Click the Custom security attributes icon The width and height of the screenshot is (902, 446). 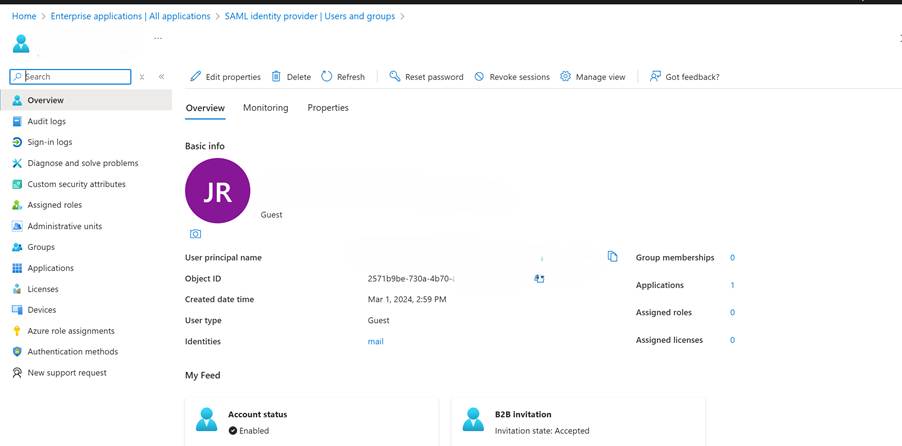click(17, 184)
